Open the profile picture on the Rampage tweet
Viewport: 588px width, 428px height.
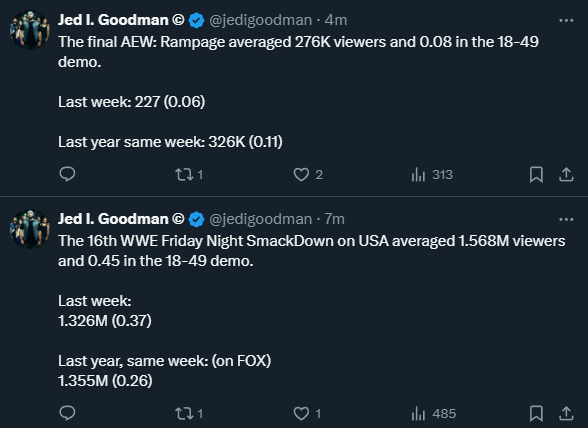[x=30, y=30]
